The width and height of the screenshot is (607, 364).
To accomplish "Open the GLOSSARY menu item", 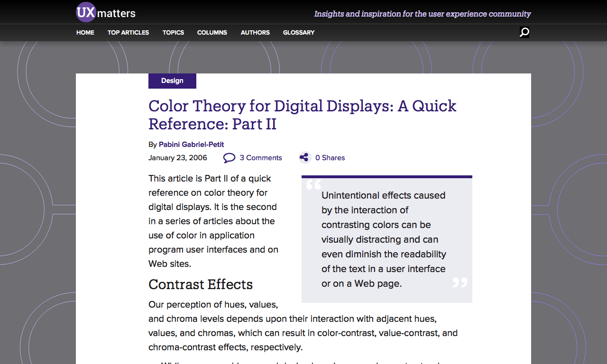I will click(299, 33).
